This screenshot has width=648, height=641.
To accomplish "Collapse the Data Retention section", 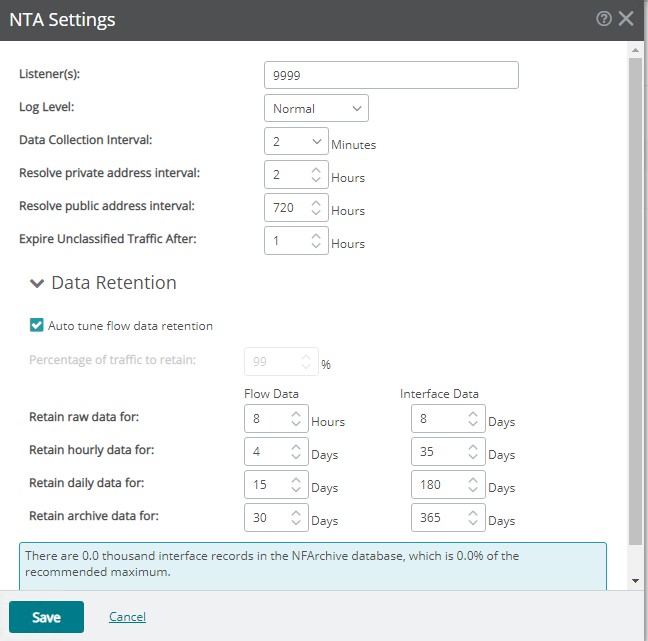I will coord(37,284).
